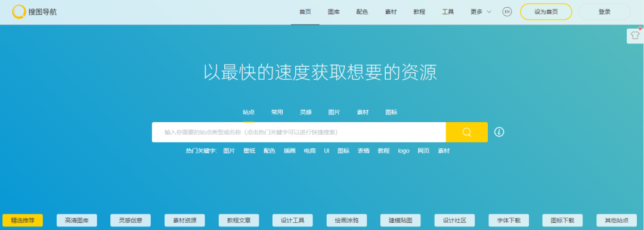This screenshot has height=230, width=644.
Task: Click hot keyword 插画
Action: tap(290, 151)
